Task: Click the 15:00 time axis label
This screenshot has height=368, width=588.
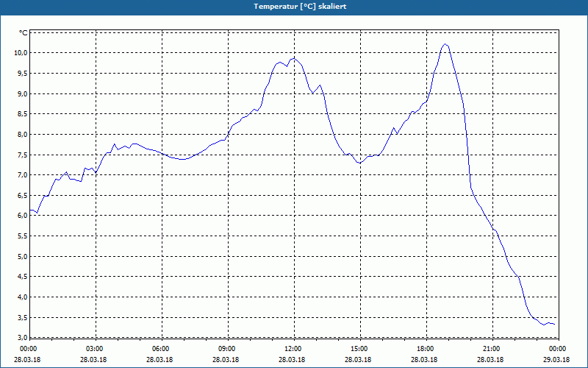Action: point(360,349)
